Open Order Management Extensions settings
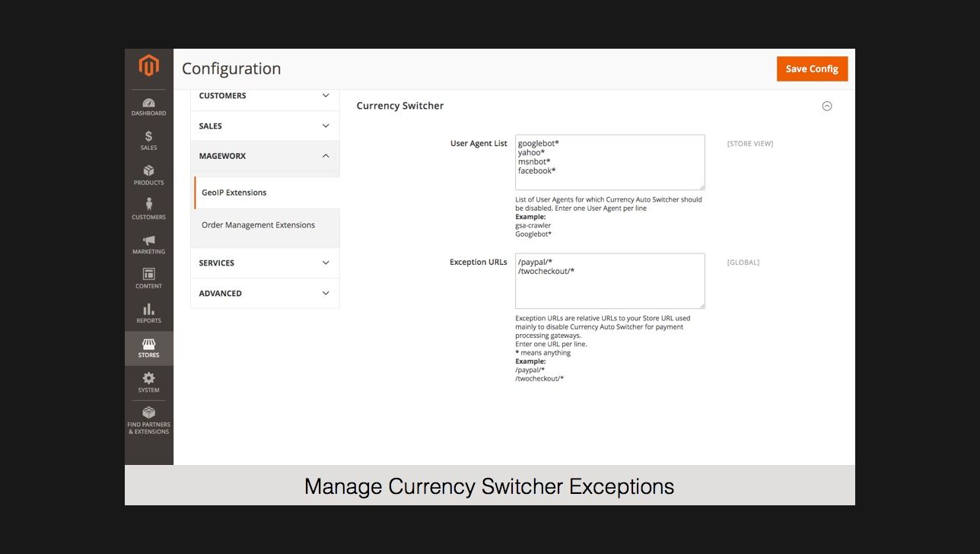980x554 pixels. click(259, 224)
